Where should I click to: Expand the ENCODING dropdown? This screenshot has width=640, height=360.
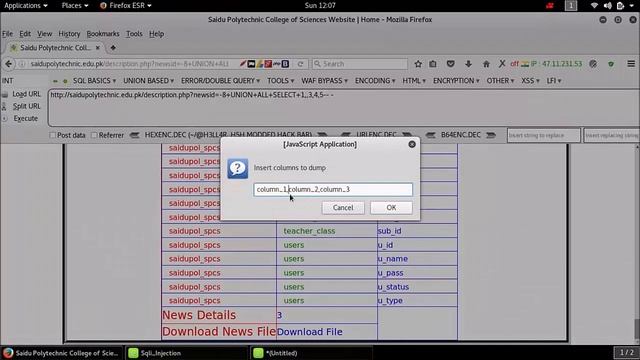375,81
